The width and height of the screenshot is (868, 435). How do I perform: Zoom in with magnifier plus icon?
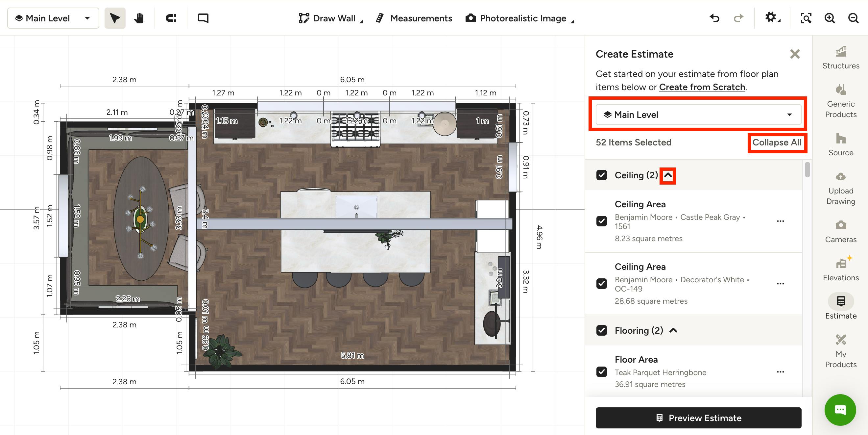(x=830, y=18)
